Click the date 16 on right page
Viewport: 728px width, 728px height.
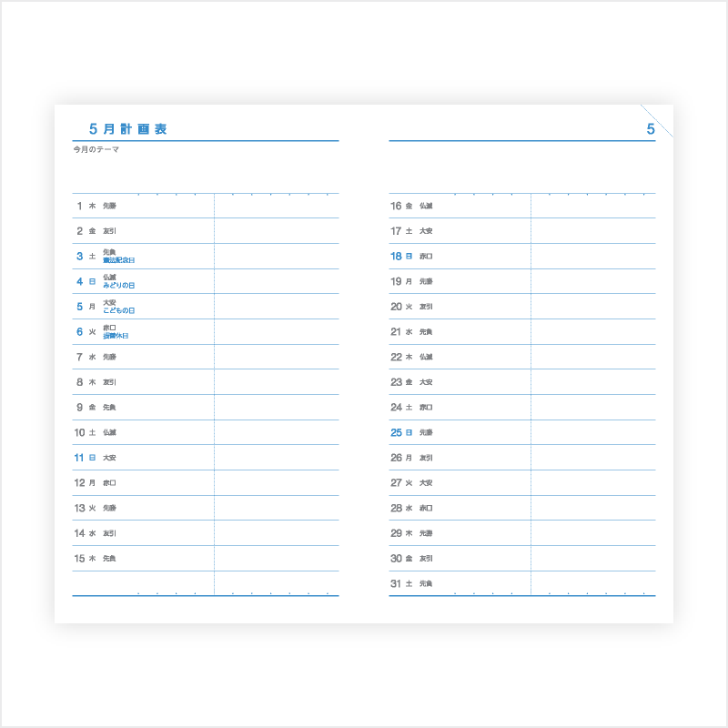click(396, 206)
